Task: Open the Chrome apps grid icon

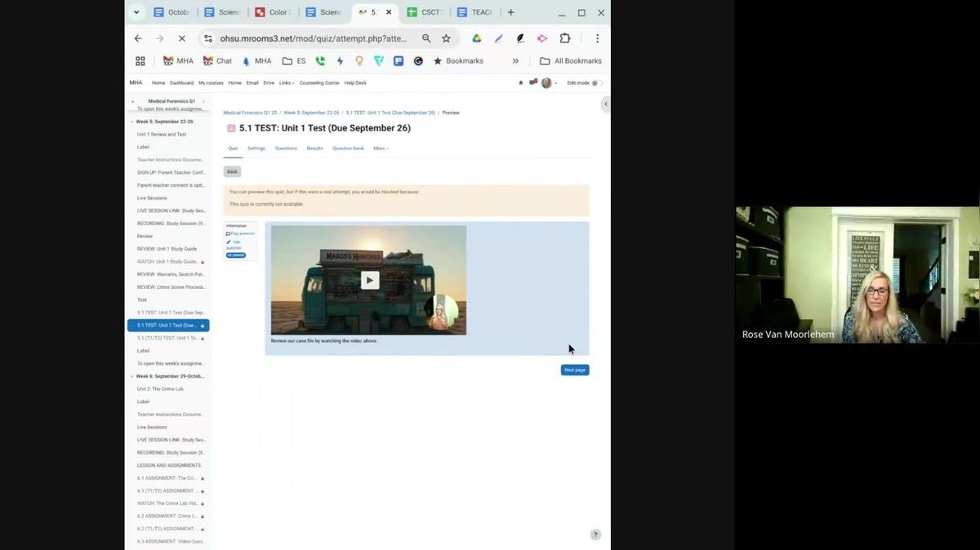Action: point(140,61)
